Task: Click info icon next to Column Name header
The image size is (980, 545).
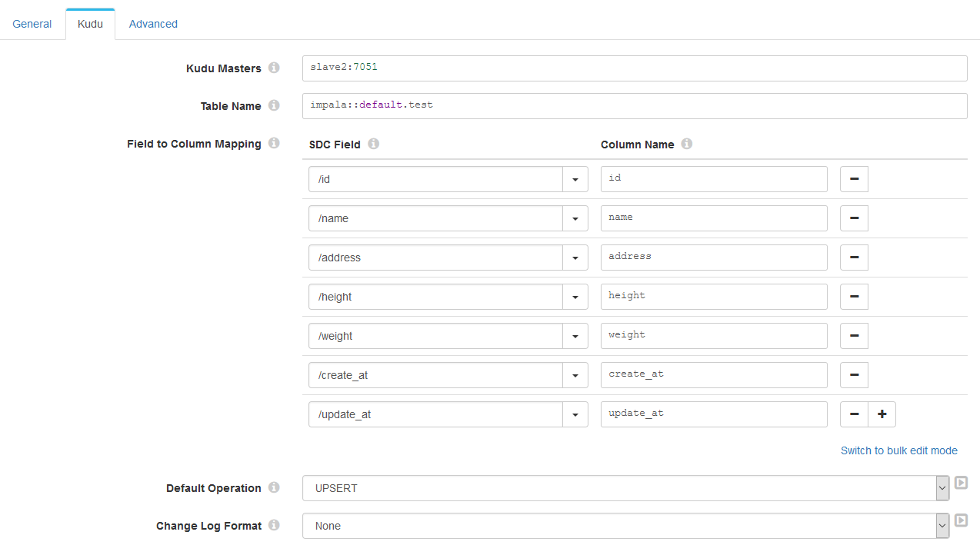Action: tap(687, 144)
